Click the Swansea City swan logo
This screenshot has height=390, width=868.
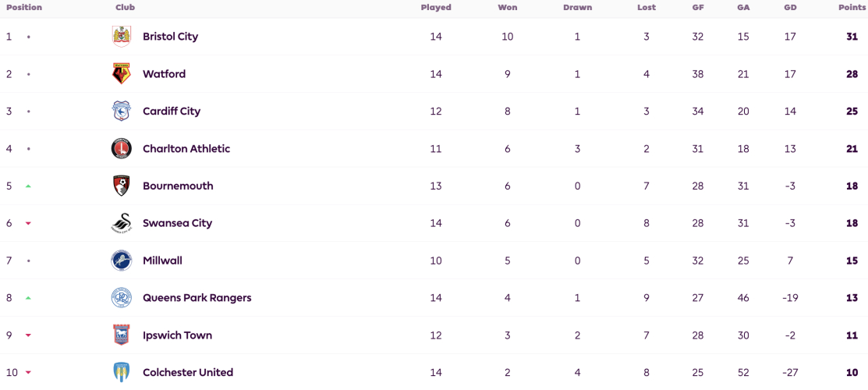pos(121,223)
